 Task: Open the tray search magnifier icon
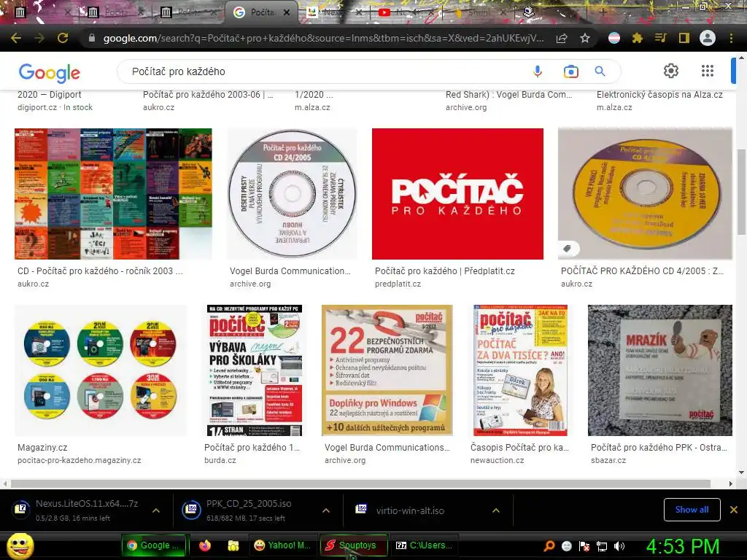(549, 546)
